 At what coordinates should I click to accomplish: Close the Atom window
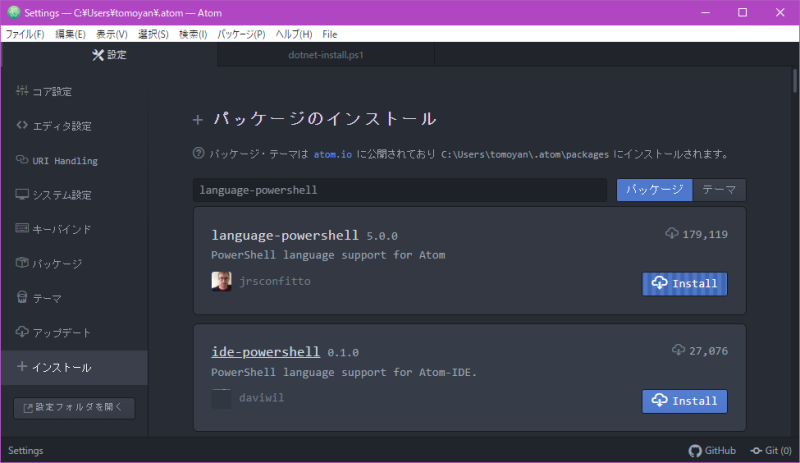pos(780,12)
